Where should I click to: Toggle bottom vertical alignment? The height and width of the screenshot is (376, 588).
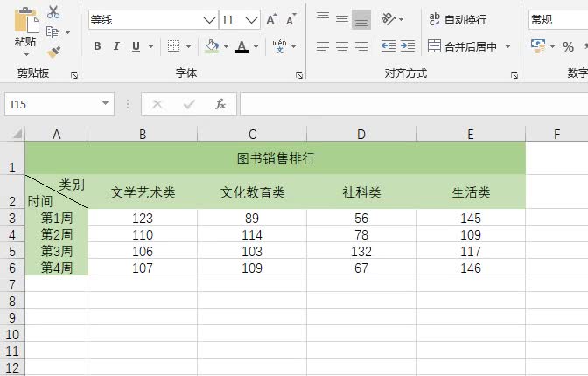pyautogui.click(x=361, y=19)
